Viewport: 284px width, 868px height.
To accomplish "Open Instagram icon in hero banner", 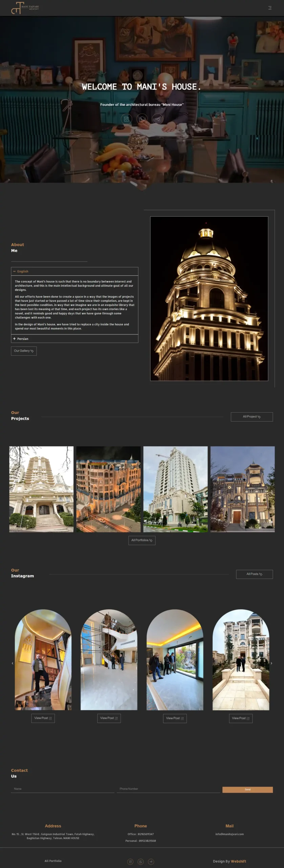I will coord(126,119).
